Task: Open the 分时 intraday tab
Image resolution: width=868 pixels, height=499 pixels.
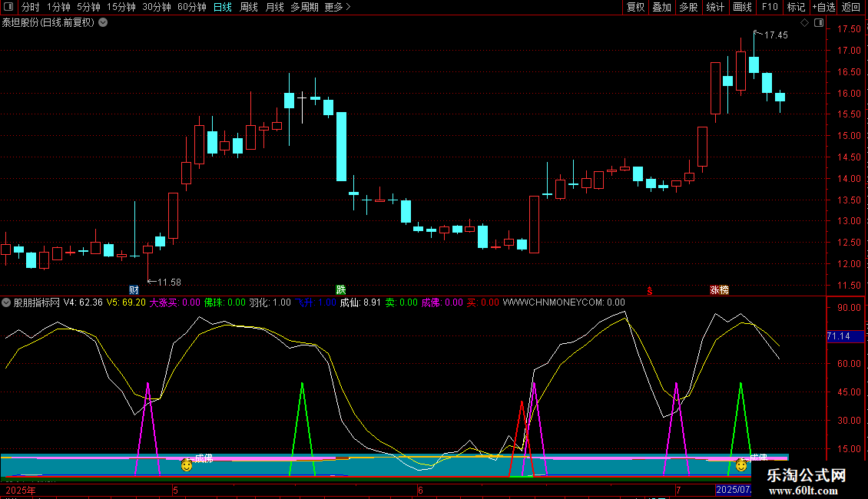Action: 30,7
